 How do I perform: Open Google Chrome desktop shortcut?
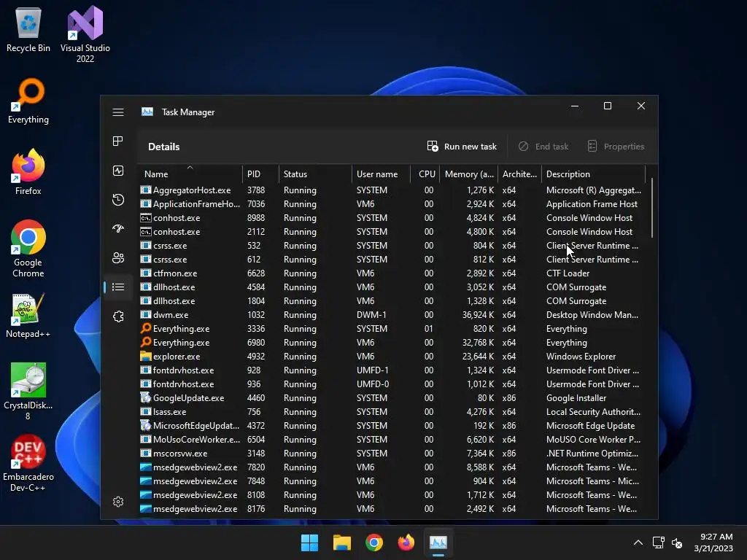point(28,249)
